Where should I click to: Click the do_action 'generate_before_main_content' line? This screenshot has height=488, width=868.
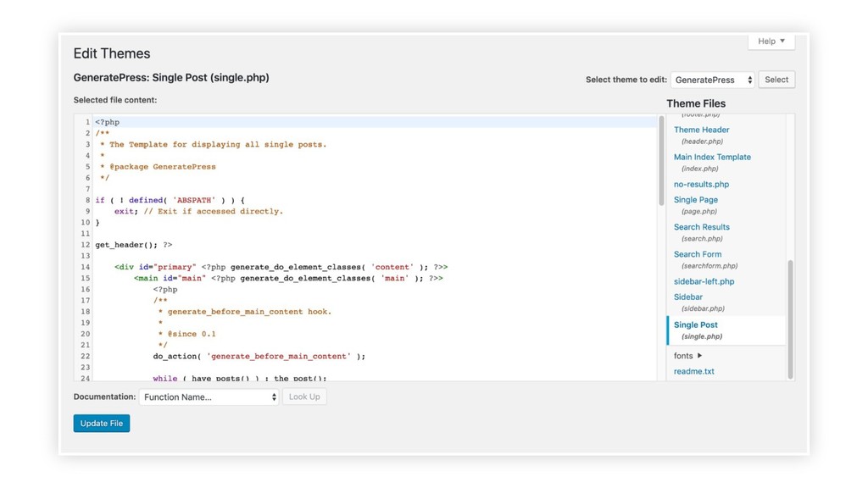coord(259,357)
